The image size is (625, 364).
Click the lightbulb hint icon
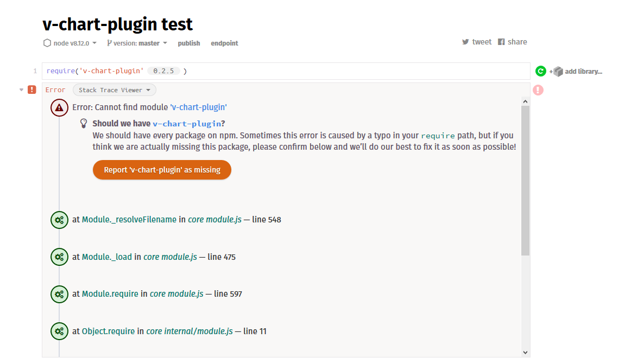coord(83,124)
